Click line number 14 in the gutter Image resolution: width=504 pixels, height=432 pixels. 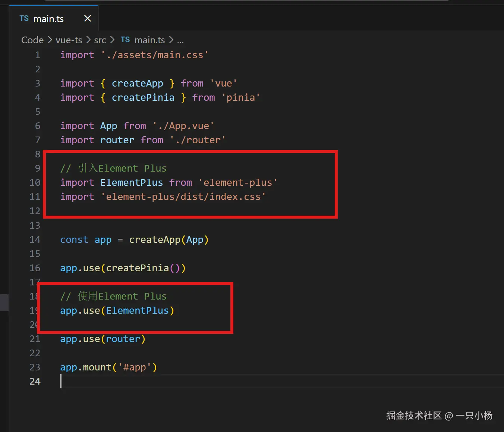35,240
